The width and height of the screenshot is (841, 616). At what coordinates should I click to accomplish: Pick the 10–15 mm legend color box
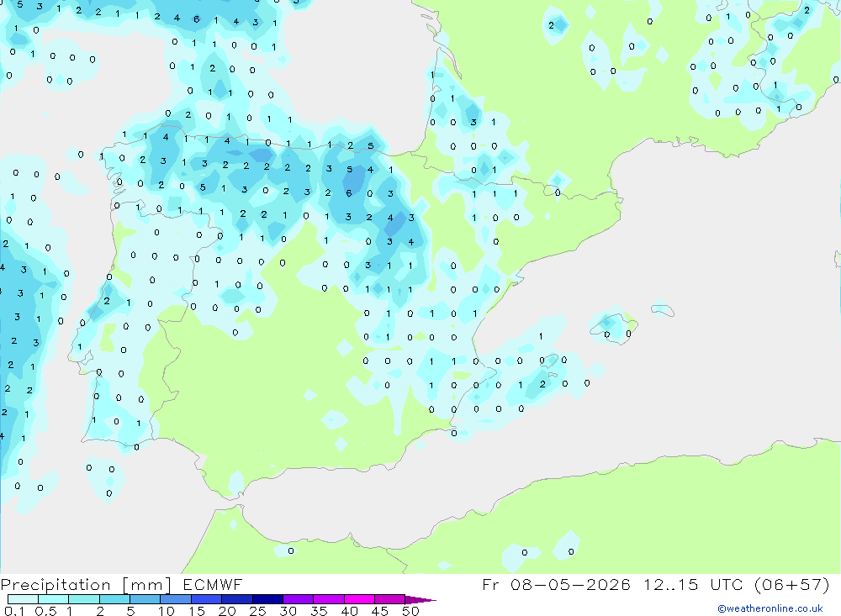[x=176, y=599]
